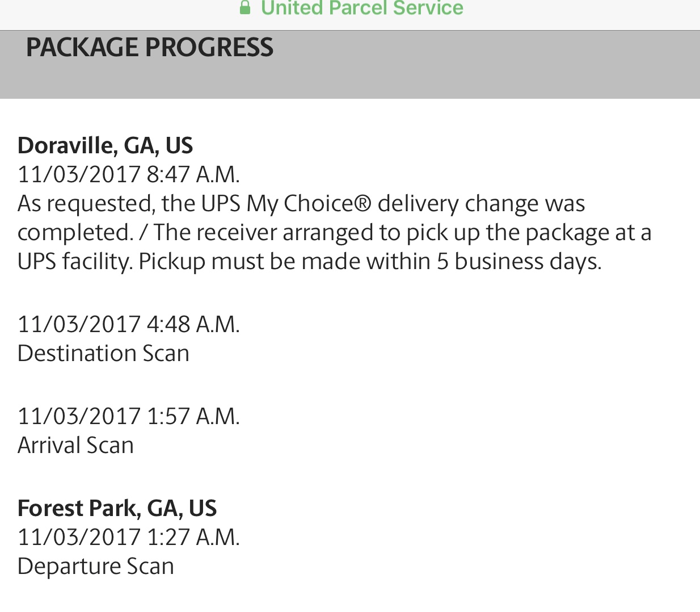The height and width of the screenshot is (612, 700).
Task: Select the 11/03/2017 1:27 A.M. timestamp
Action: (x=129, y=537)
